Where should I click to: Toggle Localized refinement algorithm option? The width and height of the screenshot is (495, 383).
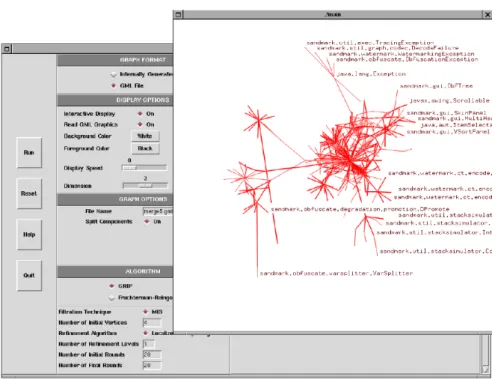point(146,333)
